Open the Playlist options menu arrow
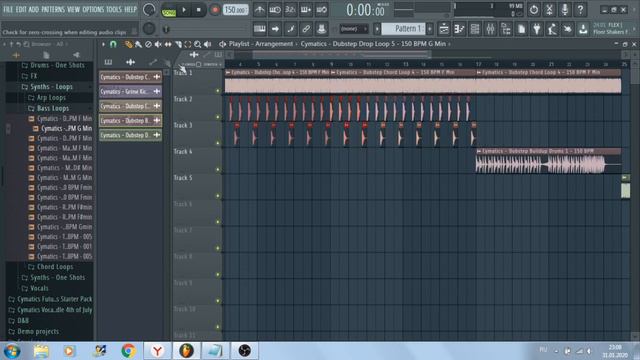Image resolution: width=640 pixels, height=360 pixels. pyautogui.click(x=103, y=44)
